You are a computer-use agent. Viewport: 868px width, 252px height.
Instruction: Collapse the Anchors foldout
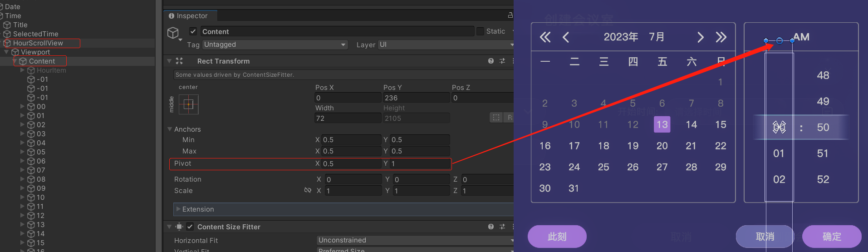click(x=170, y=129)
